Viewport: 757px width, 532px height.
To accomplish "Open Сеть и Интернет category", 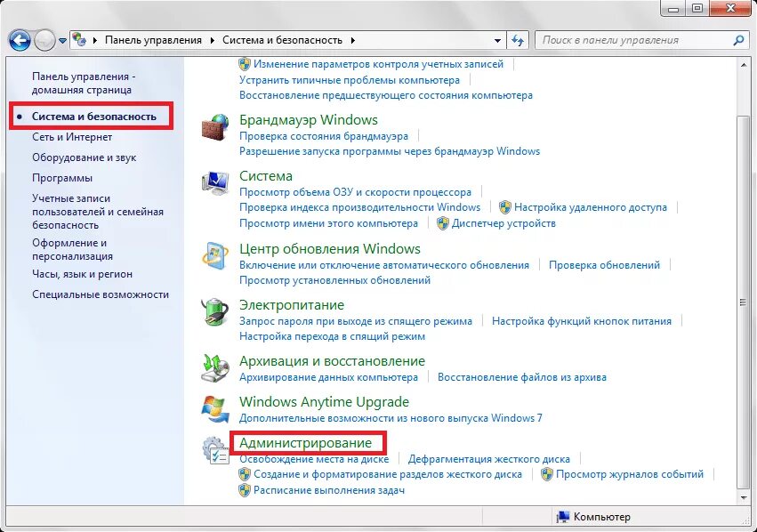I will pos(72,137).
